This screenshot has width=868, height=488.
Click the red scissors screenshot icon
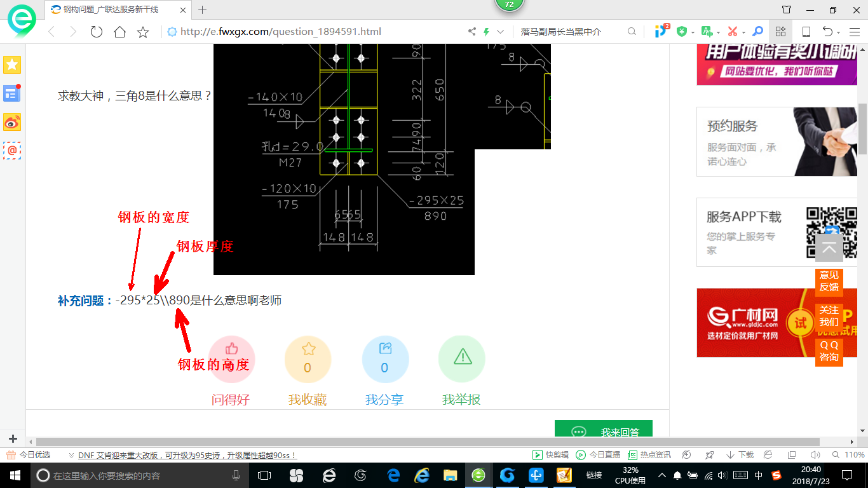click(x=732, y=31)
